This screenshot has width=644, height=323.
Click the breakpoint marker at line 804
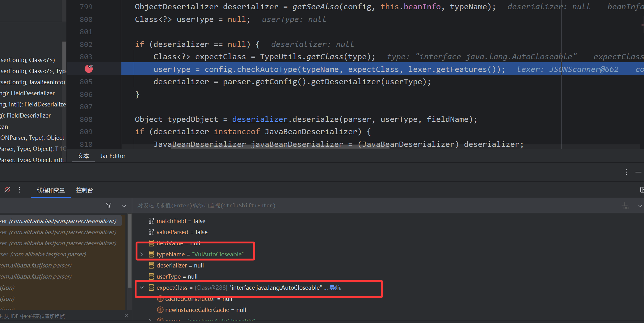pos(89,69)
